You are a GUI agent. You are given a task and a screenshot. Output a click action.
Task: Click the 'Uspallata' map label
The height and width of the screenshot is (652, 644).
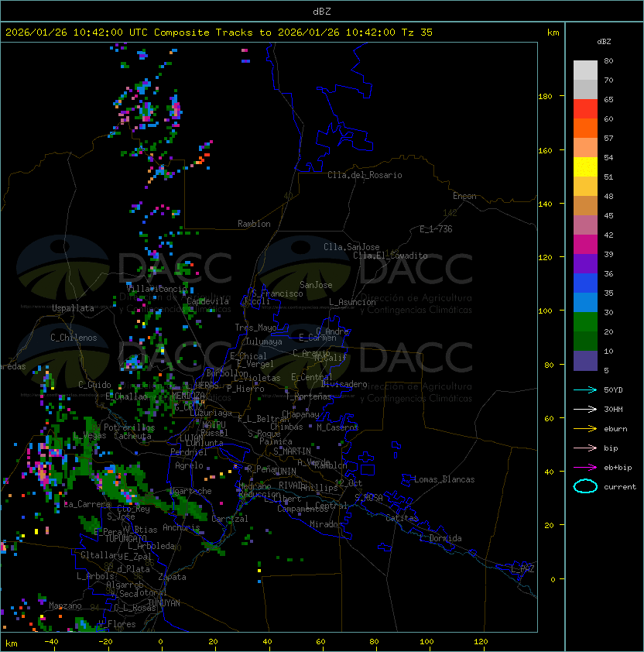[x=73, y=308]
